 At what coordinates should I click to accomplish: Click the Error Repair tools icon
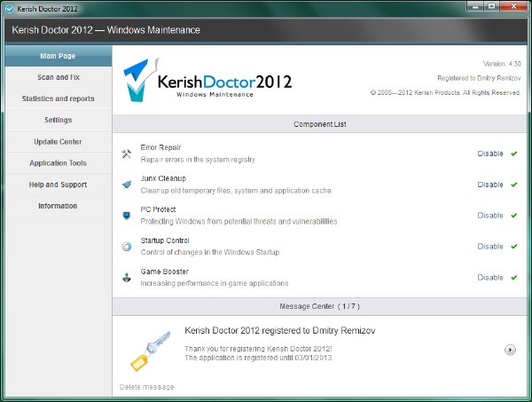127,154
